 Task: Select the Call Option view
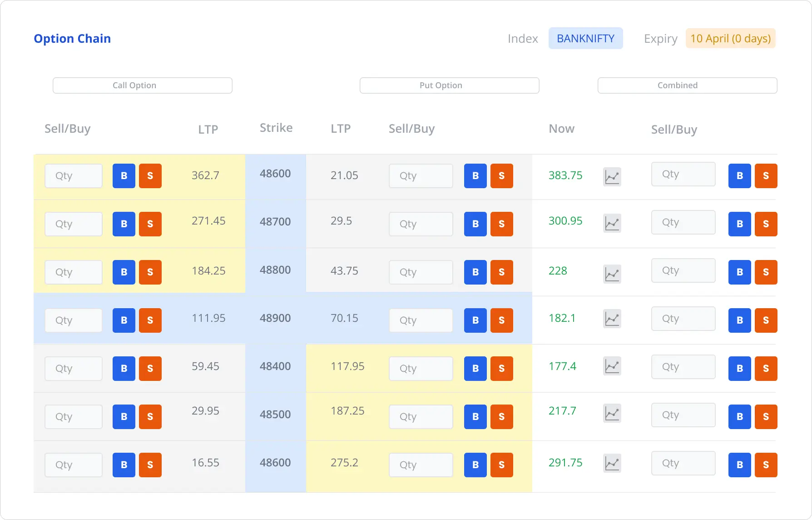[142, 85]
